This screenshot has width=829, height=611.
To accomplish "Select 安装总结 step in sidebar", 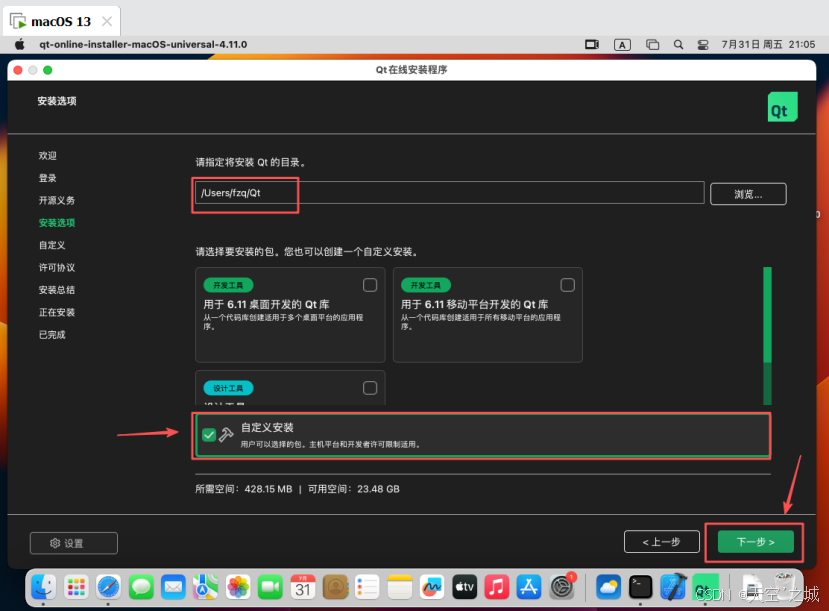I will pos(57,290).
